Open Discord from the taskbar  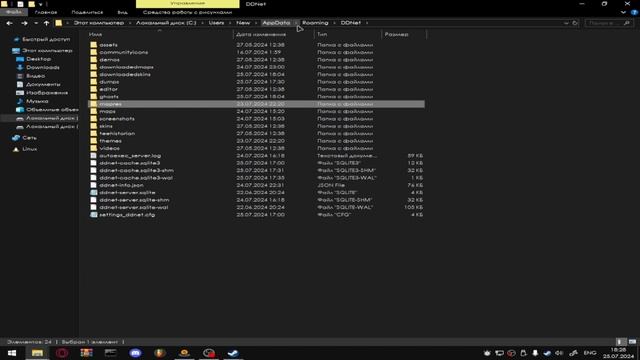pyautogui.click(x=136, y=353)
